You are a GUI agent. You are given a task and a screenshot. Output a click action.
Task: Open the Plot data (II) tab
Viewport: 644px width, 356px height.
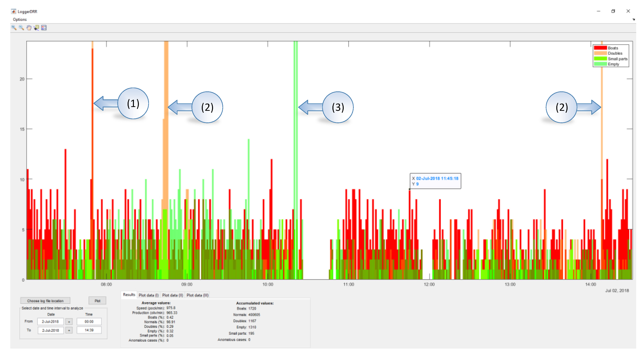(x=173, y=295)
